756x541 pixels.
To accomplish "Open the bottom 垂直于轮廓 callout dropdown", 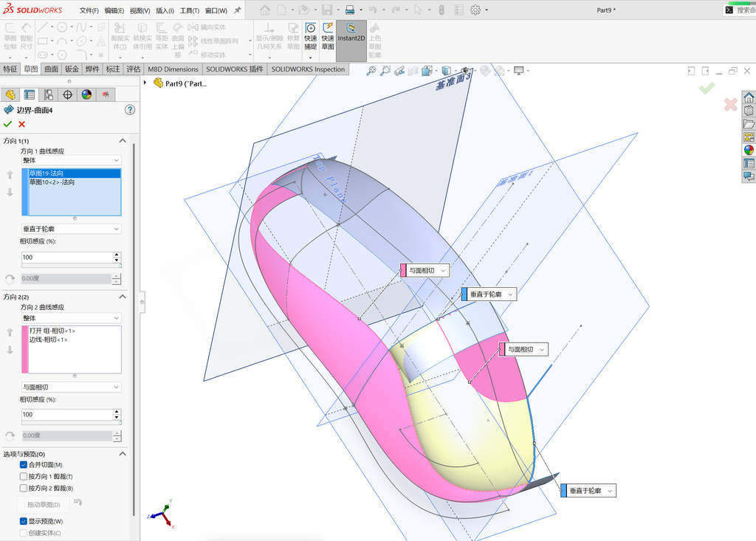I will coord(610,491).
